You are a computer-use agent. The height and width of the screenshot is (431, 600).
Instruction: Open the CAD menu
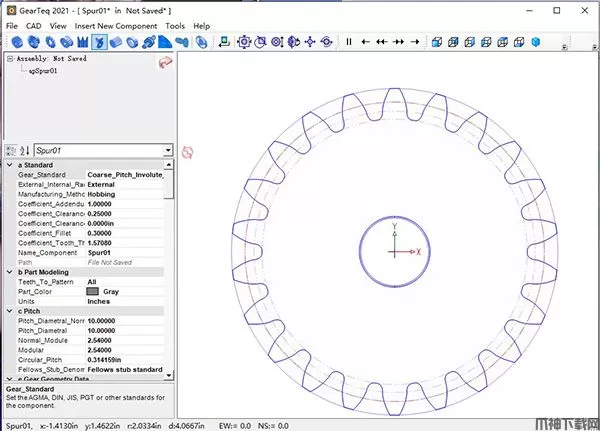[x=35, y=25]
